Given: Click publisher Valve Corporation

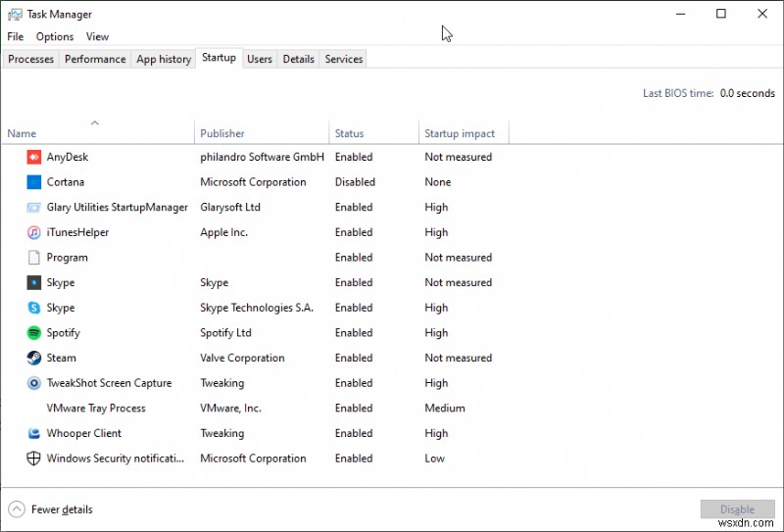Looking at the screenshot, I should 242,358.
